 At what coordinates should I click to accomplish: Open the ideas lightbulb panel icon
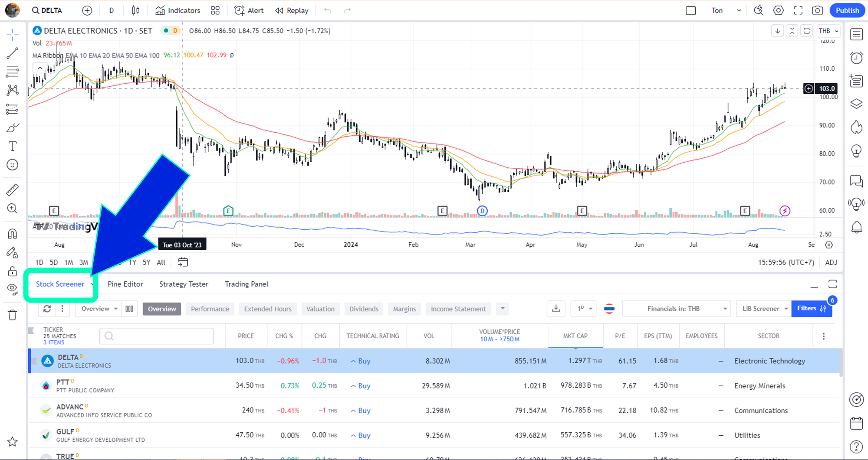click(x=857, y=151)
